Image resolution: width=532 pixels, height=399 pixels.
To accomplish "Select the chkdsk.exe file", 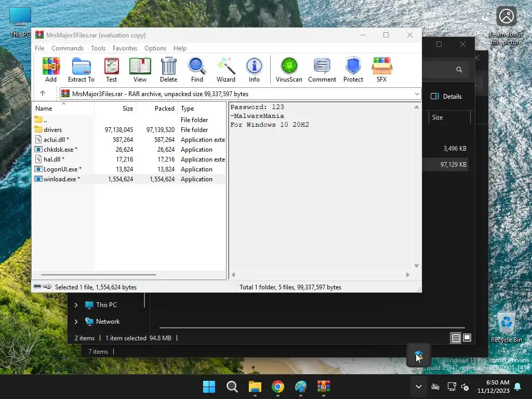I will coord(129,149).
